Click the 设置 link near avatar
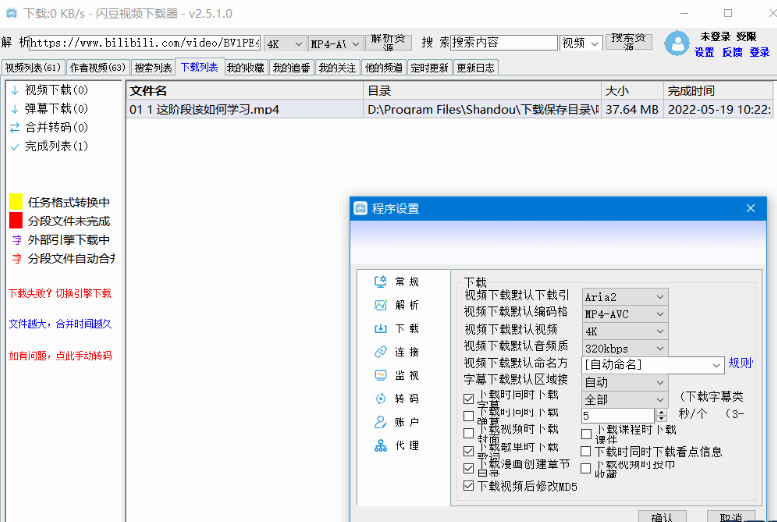 click(x=704, y=52)
